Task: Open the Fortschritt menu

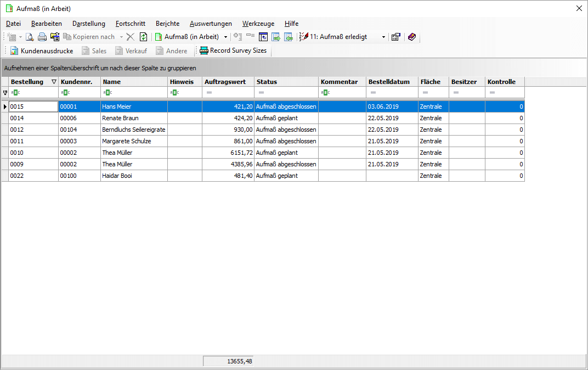Action: click(131, 24)
